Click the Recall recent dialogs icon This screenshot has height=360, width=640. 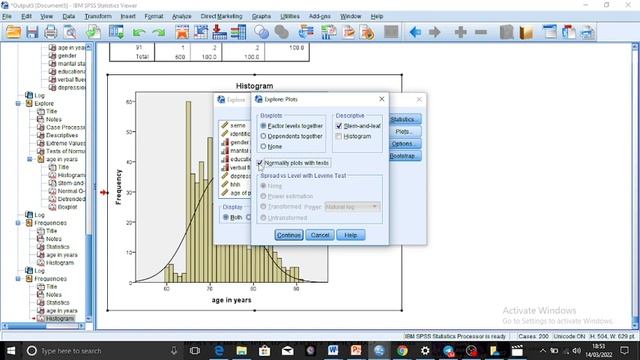coord(116,32)
